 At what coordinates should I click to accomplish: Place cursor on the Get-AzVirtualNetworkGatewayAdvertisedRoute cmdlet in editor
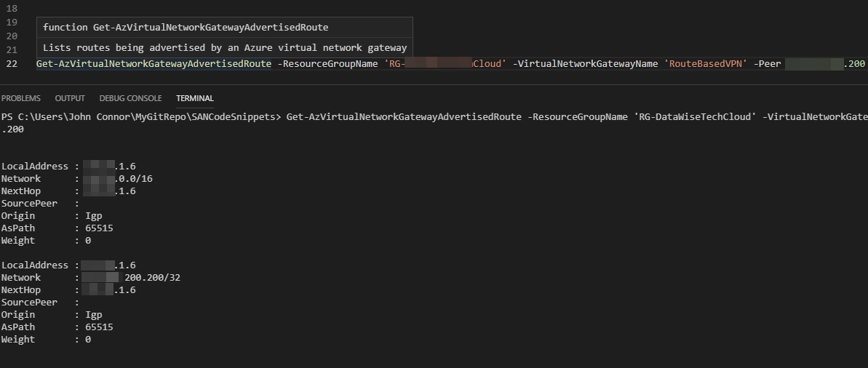(154, 64)
